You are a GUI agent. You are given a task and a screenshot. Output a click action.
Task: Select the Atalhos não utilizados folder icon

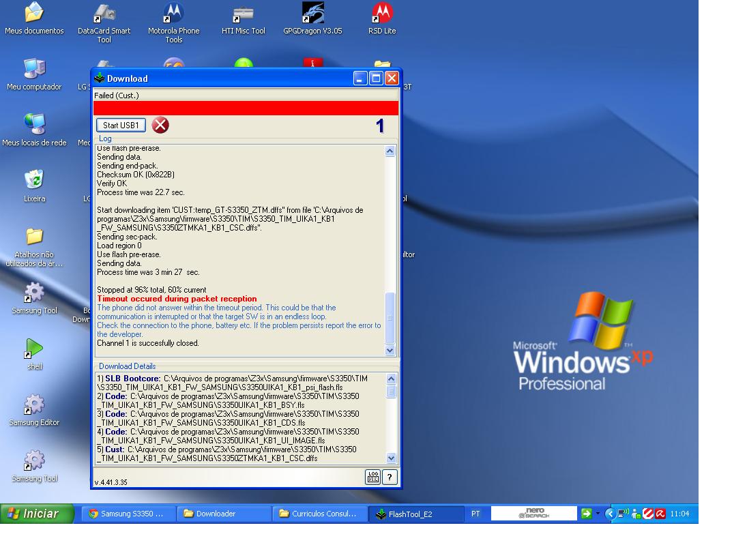pyautogui.click(x=34, y=247)
